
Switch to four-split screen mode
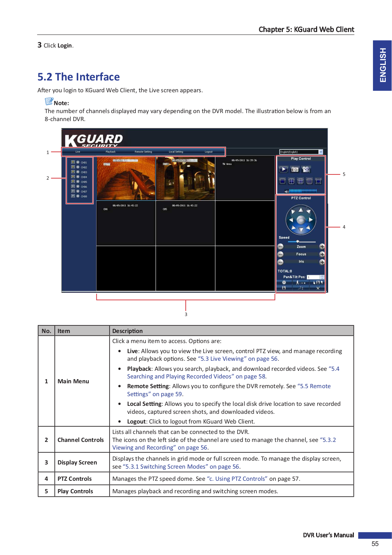[291, 181]
